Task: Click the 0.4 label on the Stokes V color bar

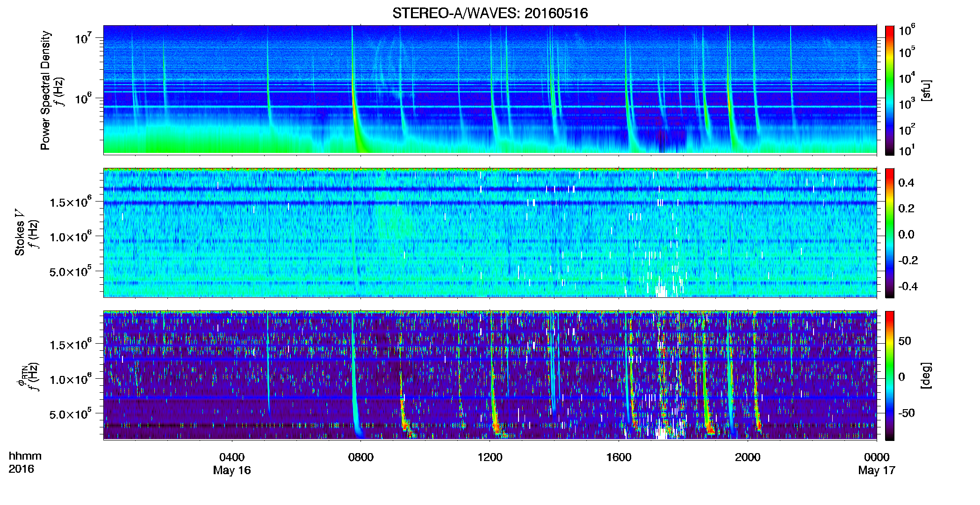Action: 906,183
